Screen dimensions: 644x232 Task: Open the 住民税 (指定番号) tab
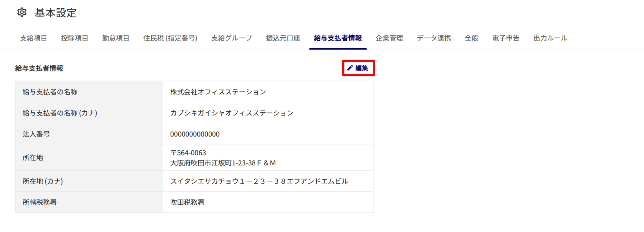170,38
